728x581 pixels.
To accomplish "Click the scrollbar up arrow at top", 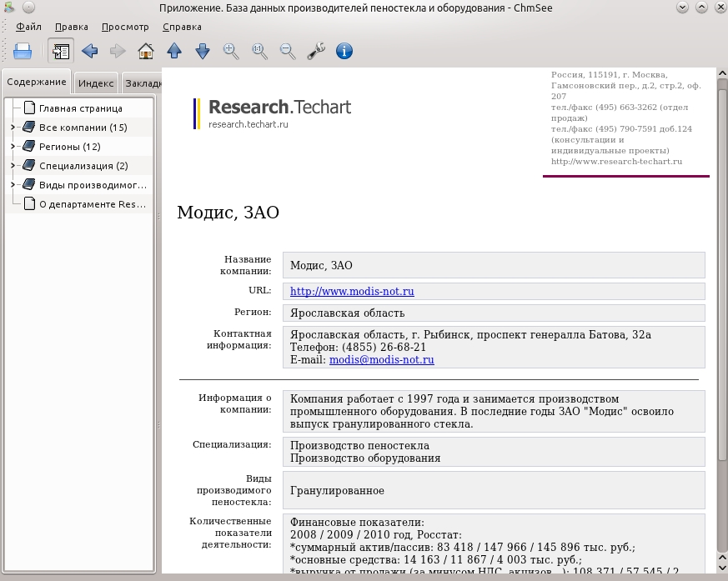I will [x=722, y=73].
